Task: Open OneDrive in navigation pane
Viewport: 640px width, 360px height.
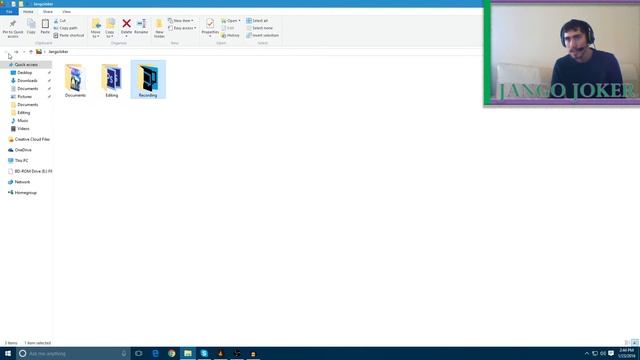Action: coord(23,150)
